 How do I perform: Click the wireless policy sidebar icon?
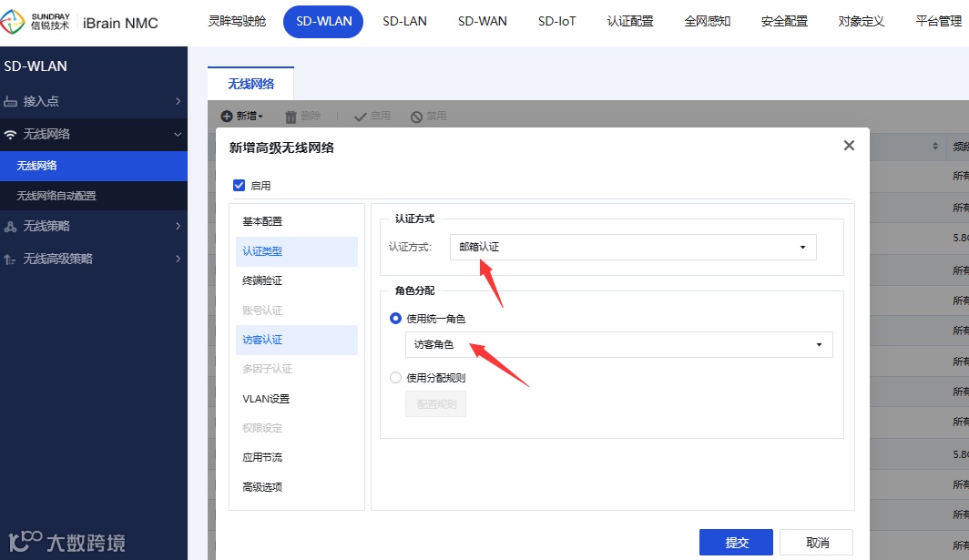tap(11, 226)
